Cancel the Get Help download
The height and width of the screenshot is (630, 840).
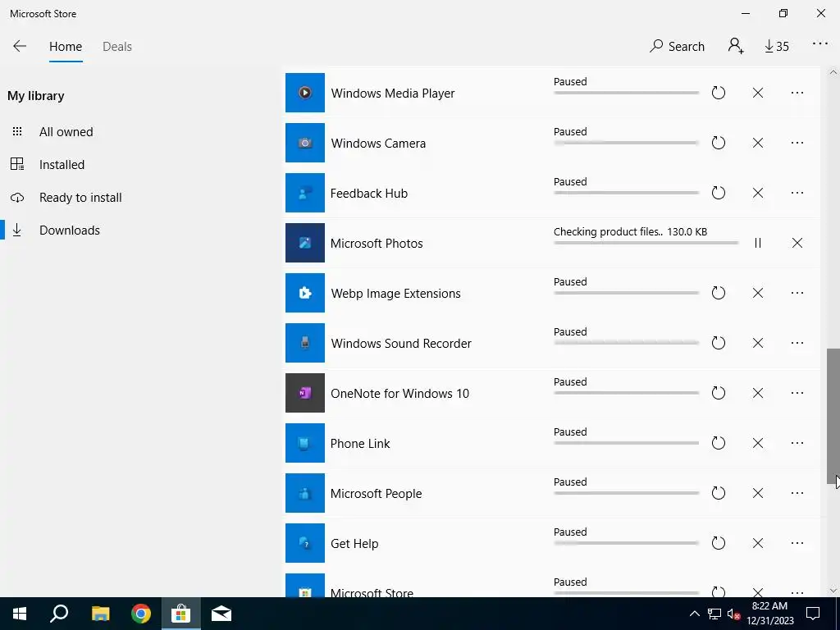(757, 543)
